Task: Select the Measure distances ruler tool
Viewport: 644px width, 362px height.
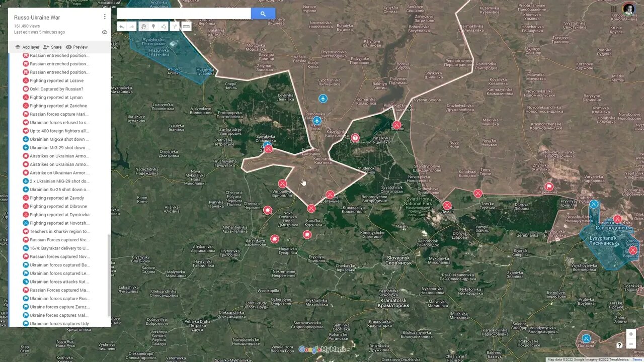Action: (x=187, y=27)
